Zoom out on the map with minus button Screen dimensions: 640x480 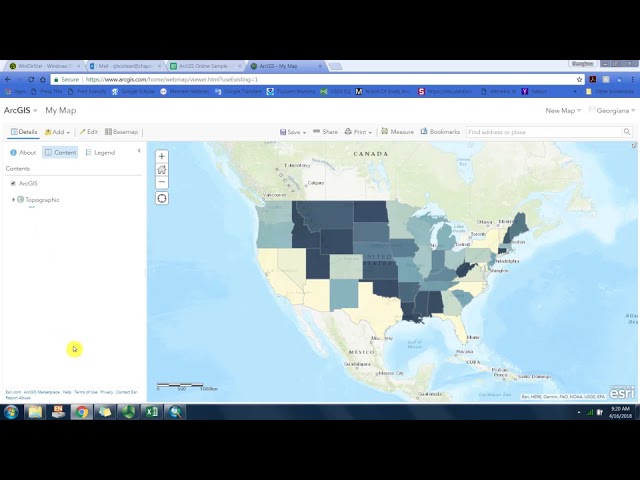(162, 182)
